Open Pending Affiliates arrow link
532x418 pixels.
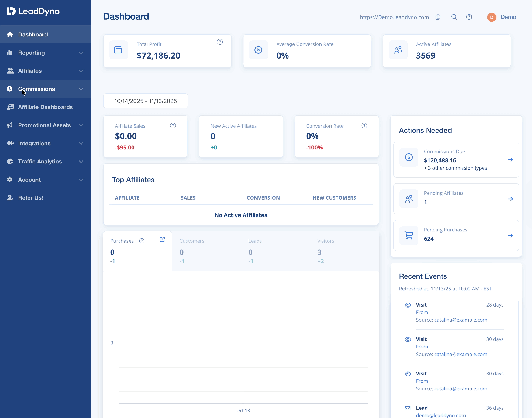click(510, 199)
